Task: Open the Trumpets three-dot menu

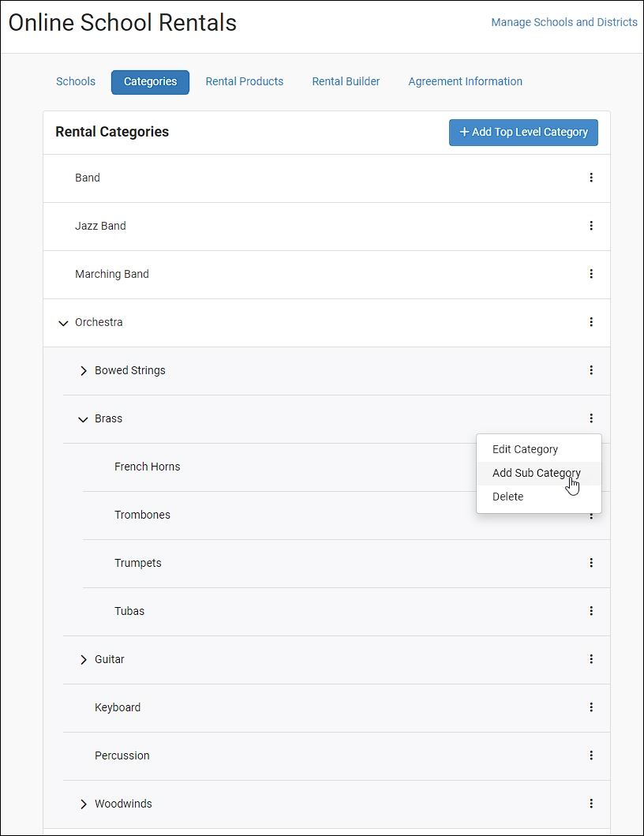Action: pos(590,563)
